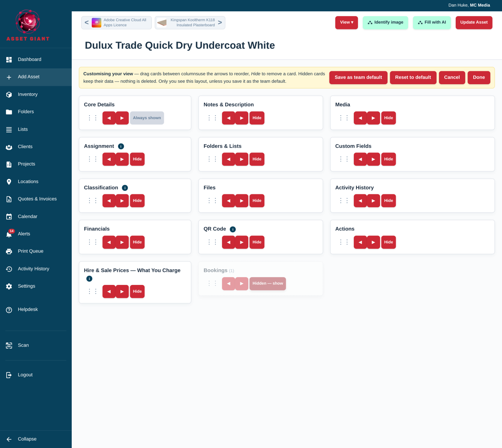The width and height of the screenshot is (502, 448).
Task: Click the info icon next to QR Code
Action: point(233,229)
